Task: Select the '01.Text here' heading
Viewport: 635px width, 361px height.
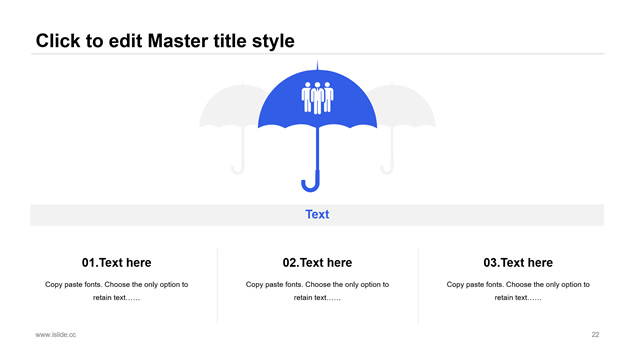Action: pyautogui.click(x=117, y=263)
